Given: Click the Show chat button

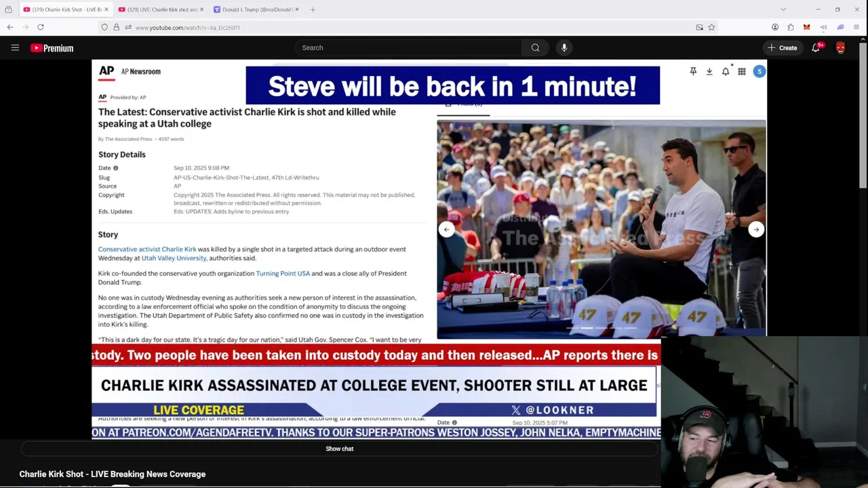Looking at the screenshot, I should [x=339, y=449].
